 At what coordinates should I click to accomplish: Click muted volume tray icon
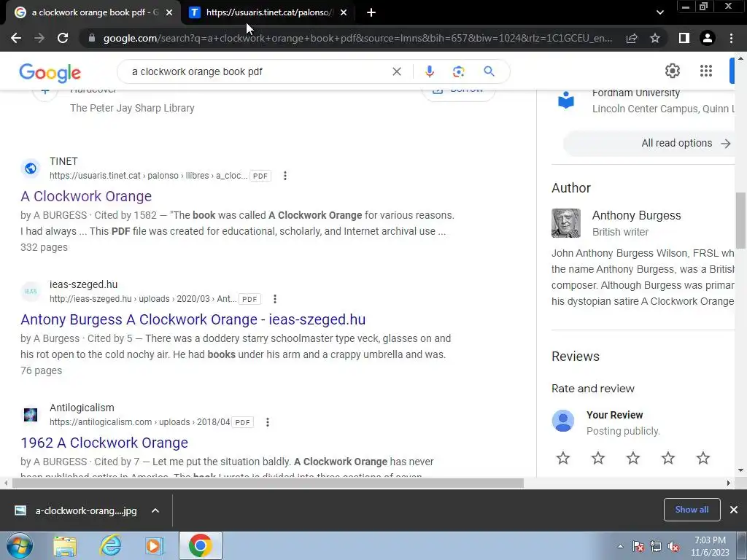[673, 547]
